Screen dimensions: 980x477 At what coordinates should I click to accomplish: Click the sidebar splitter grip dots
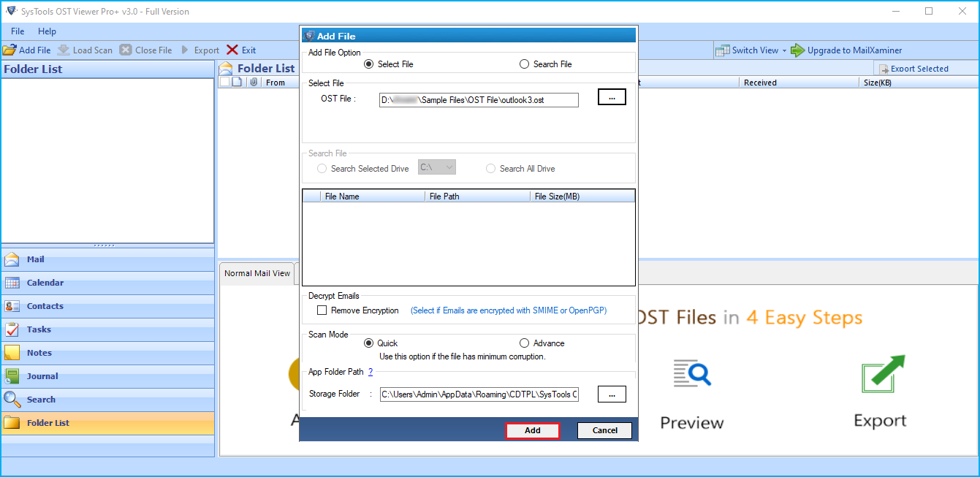click(105, 245)
